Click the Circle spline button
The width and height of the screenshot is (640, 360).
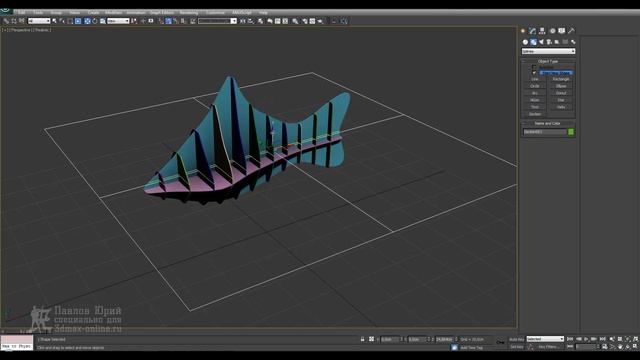[x=535, y=86]
